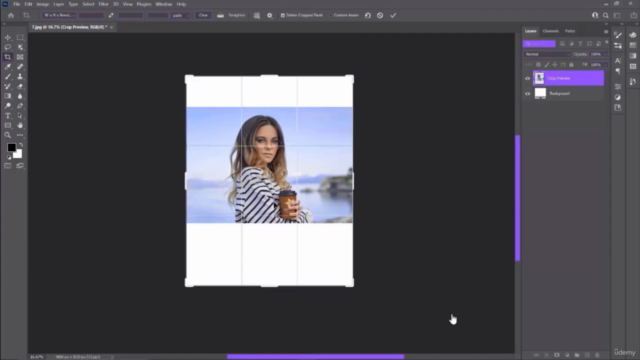640x360 pixels.
Task: Change screen mode from toolbox bottom
Action: (x=20, y=166)
